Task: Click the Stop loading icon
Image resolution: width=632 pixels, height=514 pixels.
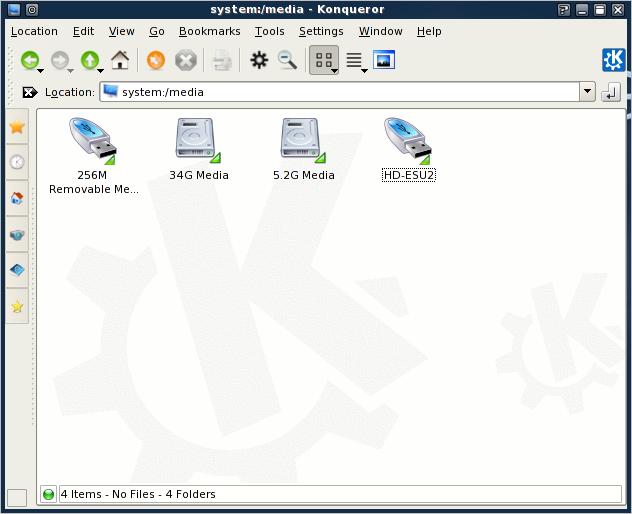Action: click(x=186, y=60)
